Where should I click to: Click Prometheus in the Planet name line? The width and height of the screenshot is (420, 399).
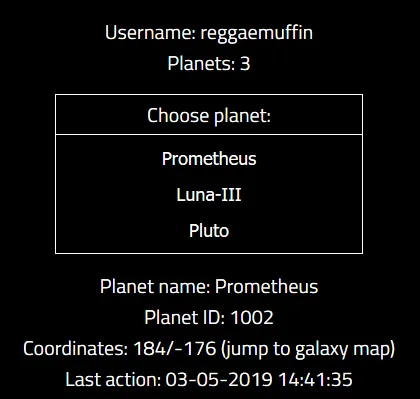266,287
